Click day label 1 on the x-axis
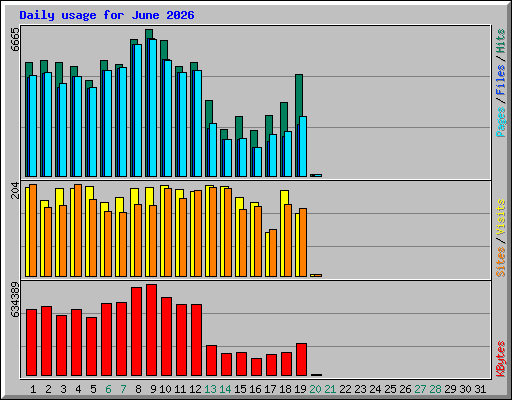Screen dimensions: 512x400 click(33, 389)
